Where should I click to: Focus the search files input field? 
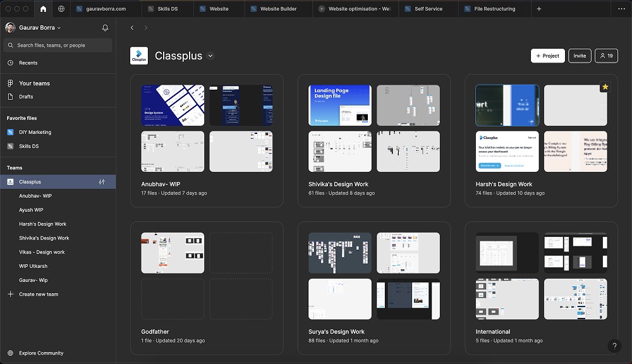(58, 45)
